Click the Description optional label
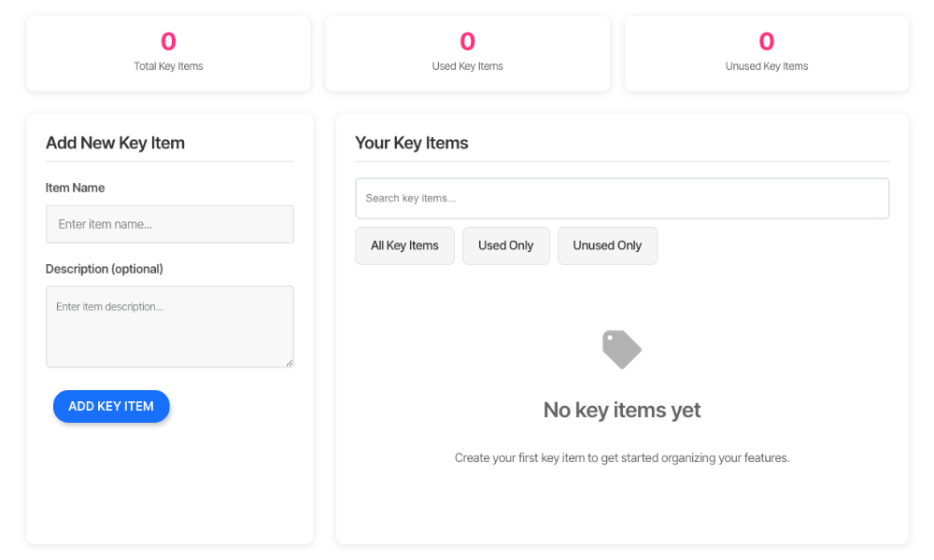The width and height of the screenshot is (934, 560). (x=105, y=269)
